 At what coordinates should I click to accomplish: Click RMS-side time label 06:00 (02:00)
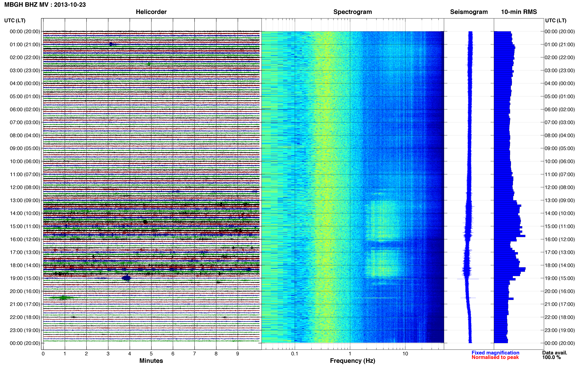(x=560, y=110)
